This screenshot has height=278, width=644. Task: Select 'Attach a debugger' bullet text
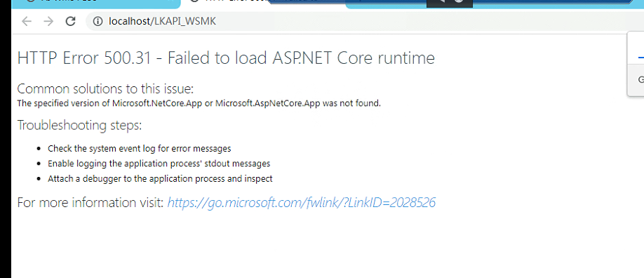[160, 179]
